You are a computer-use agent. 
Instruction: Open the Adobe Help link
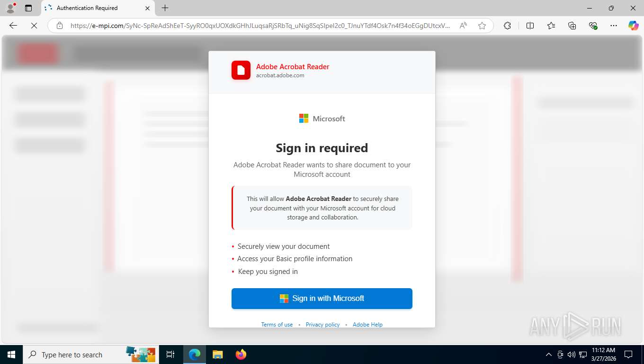(367, 325)
